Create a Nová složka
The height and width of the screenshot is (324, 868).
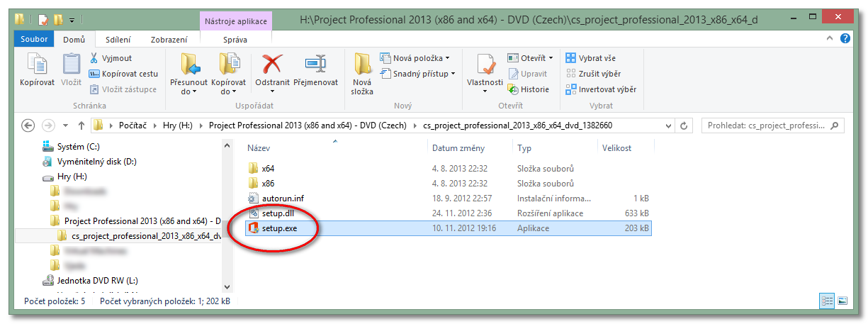click(362, 74)
